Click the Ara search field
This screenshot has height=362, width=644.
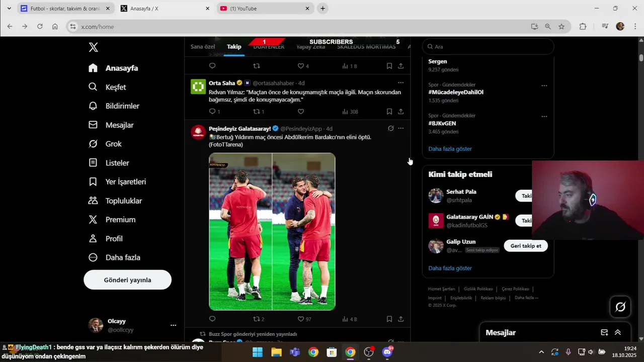pos(488,47)
